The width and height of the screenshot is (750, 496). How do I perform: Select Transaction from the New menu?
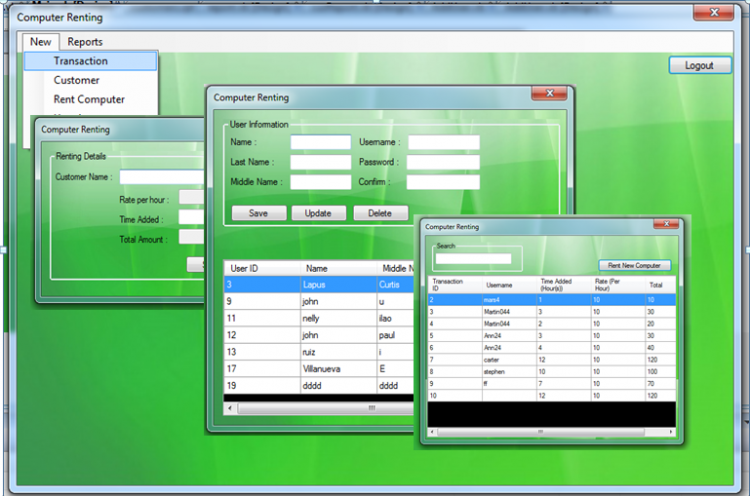81,61
